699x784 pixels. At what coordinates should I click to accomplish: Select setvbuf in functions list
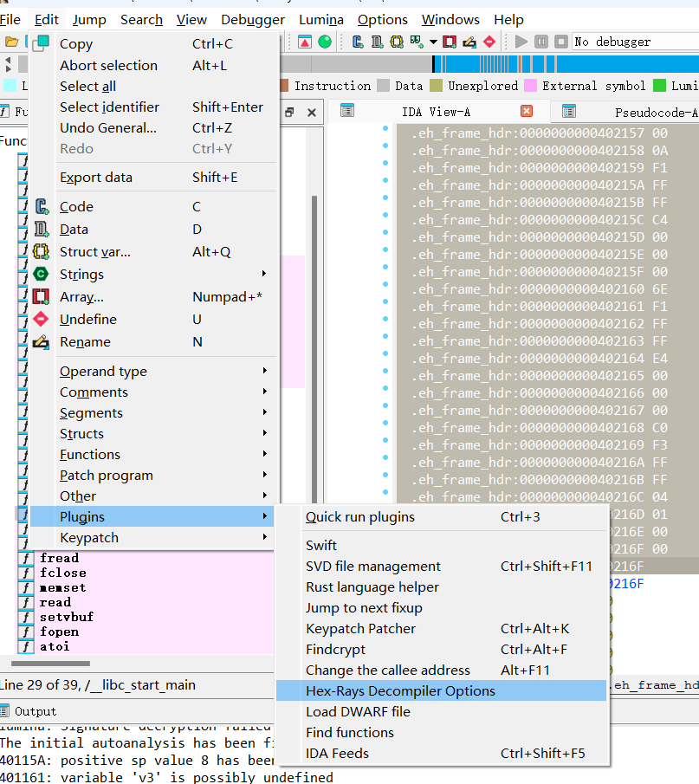tap(67, 617)
